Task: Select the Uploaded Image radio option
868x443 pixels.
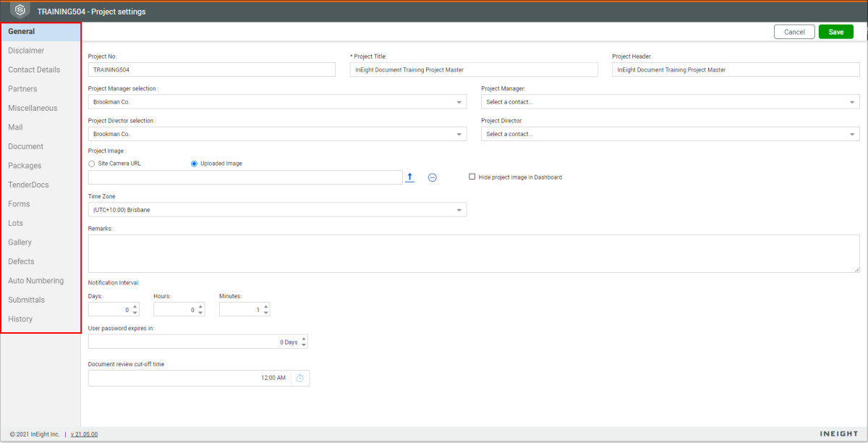Action: (194, 164)
